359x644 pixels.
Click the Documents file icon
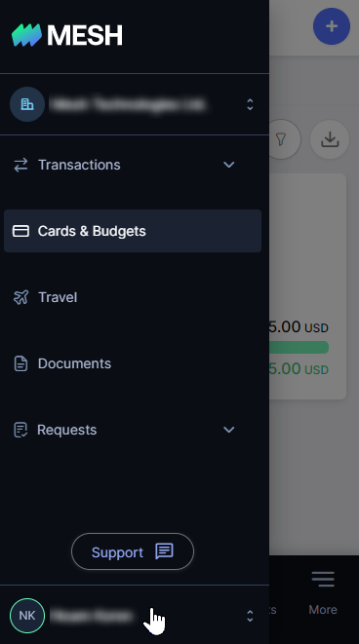[20, 363]
